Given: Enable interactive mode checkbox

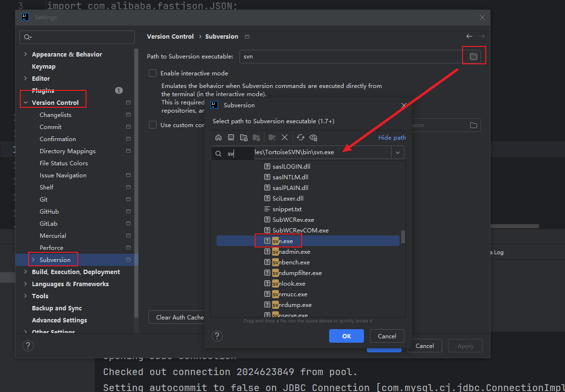Looking at the screenshot, I should (x=153, y=73).
